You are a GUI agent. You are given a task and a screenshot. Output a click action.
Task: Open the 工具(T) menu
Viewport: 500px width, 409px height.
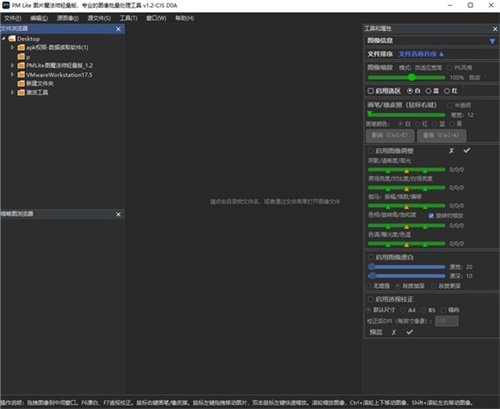pyautogui.click(x=129, y=18)
